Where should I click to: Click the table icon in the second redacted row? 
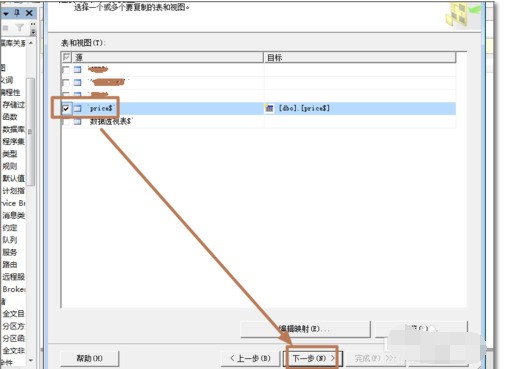77,82
